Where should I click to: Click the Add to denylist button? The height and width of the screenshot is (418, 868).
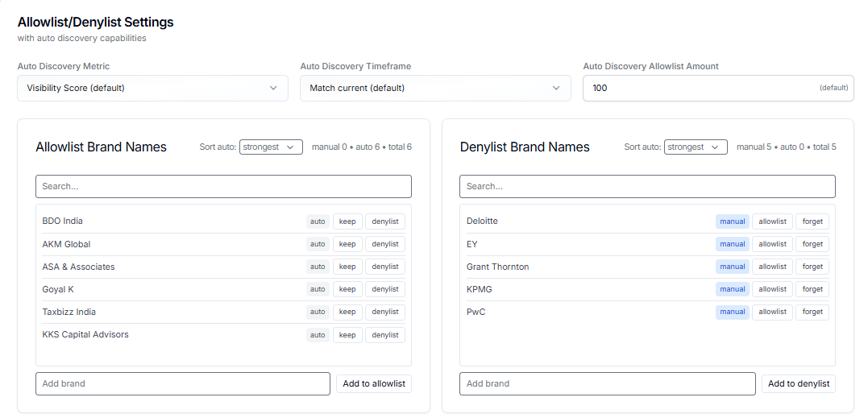(799, 383)
